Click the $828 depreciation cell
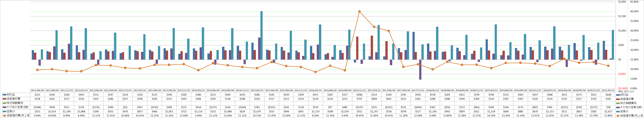 (374, 99)
